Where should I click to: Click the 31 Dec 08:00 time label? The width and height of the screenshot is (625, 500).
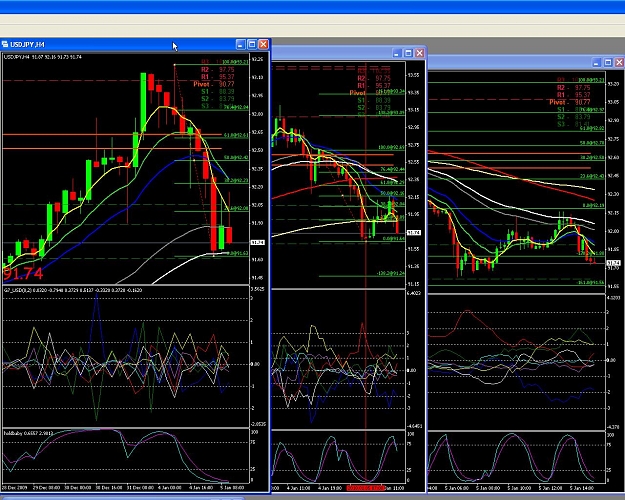[142, 487]
